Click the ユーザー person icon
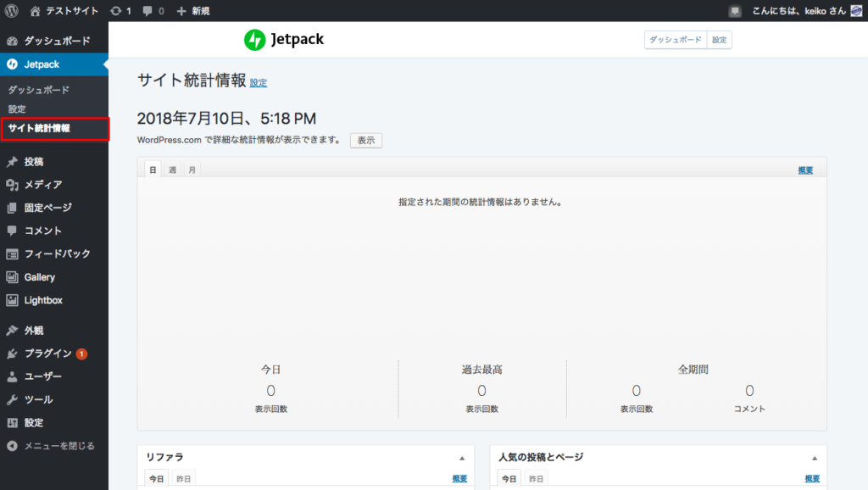Image resolution: width=868 pixels, height=490 pixels. point(12,376)
